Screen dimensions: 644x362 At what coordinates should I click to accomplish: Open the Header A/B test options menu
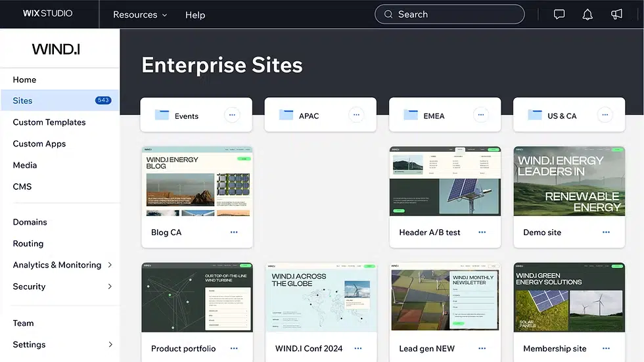click(x=482, y=233)
